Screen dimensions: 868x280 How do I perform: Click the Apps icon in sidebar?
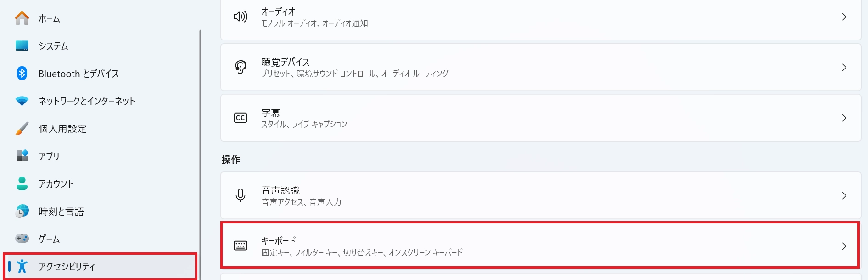[x=22, y=156]
